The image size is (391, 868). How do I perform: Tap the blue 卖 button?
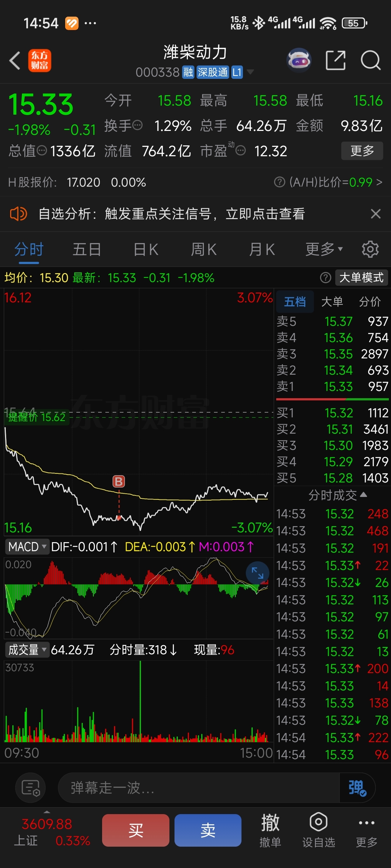pyautogui.click(x=208, y=830)
